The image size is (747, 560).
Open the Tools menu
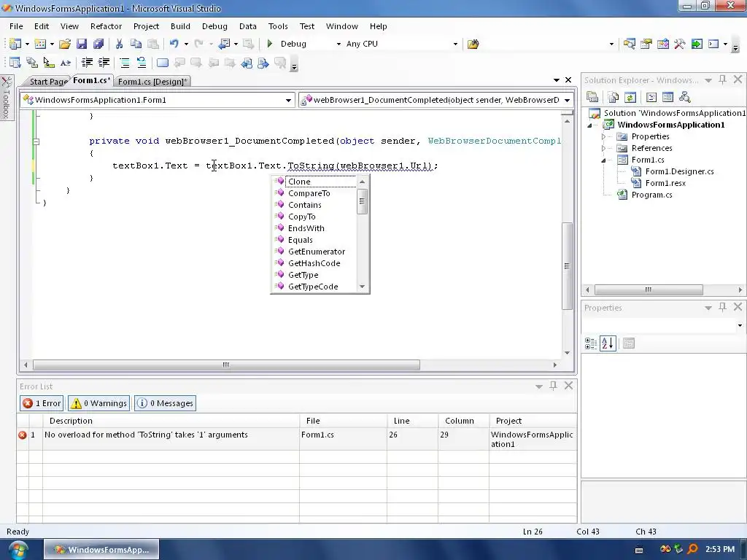[x=278, y=26]
